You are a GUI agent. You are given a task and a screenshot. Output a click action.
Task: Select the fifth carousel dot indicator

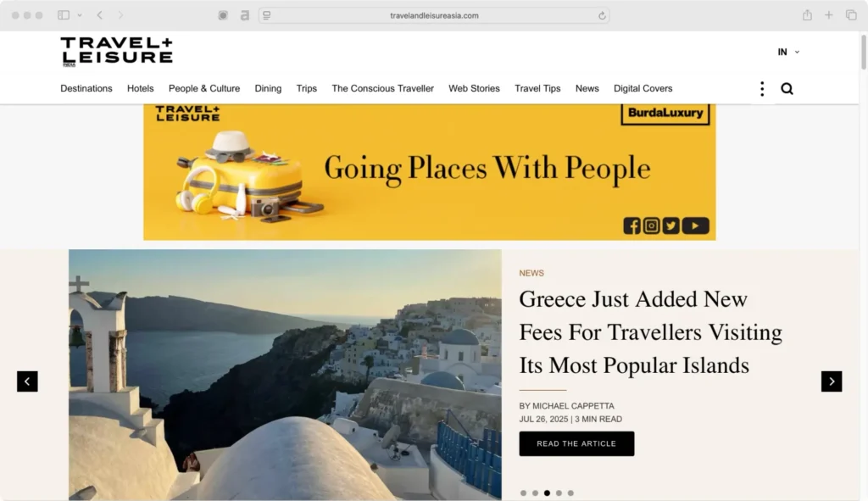(x=570, y=493)
